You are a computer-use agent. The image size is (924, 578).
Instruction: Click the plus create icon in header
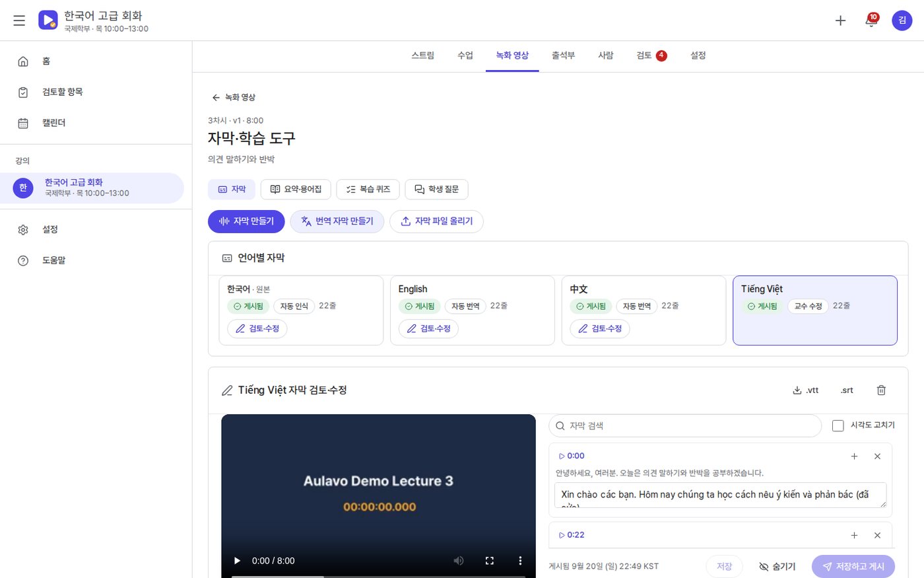point(840,20)
